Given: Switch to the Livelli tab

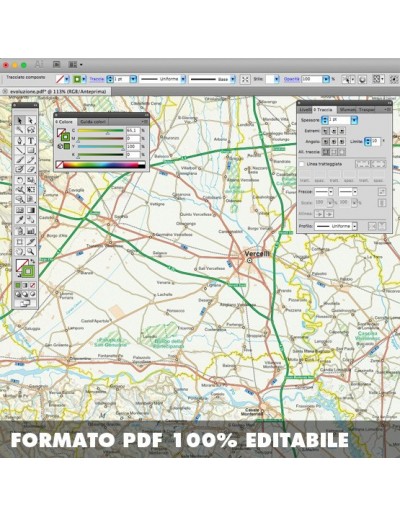Looking at the screenshot, I should click(305, 110).
